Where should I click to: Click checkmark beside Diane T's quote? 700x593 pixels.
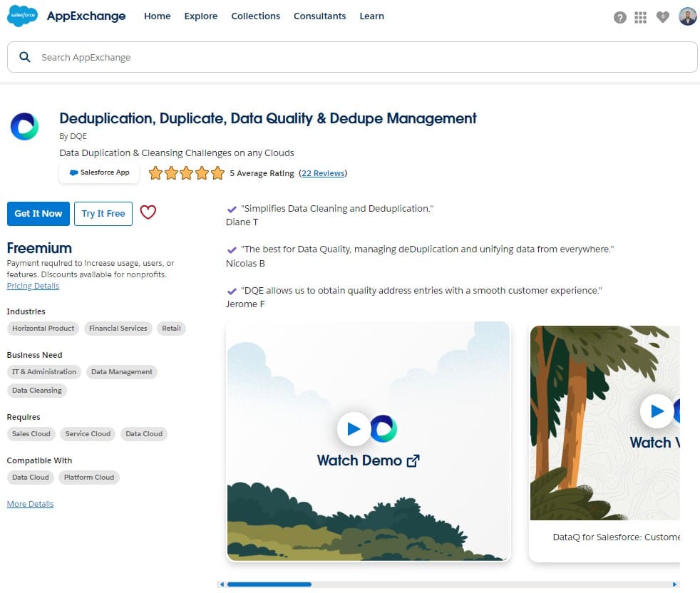(x=232, y=209)
